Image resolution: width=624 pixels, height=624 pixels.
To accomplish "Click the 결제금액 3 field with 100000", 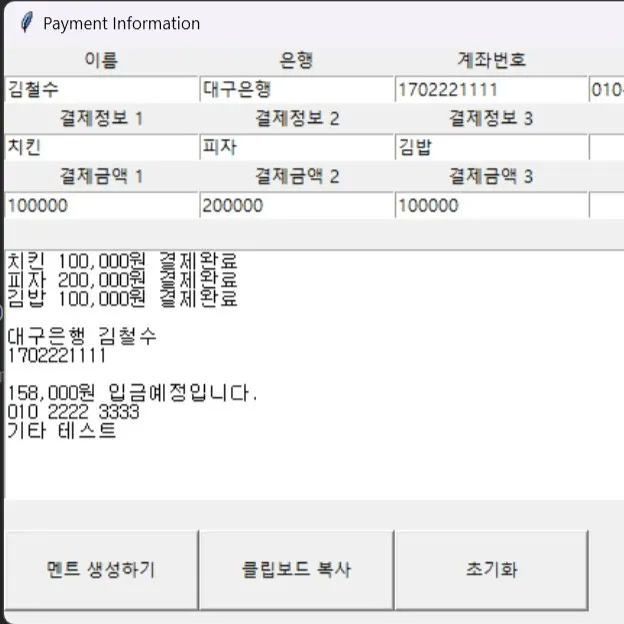I will [491, 205].
